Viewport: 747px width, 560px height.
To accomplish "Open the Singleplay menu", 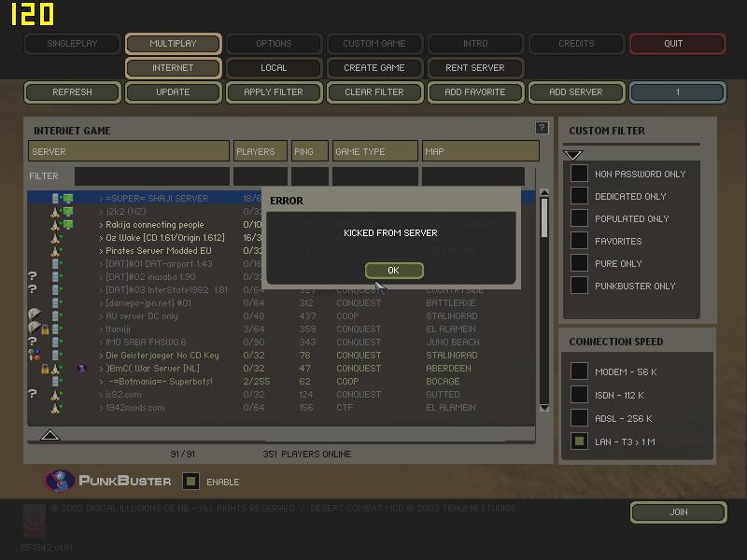I will 73,43.
